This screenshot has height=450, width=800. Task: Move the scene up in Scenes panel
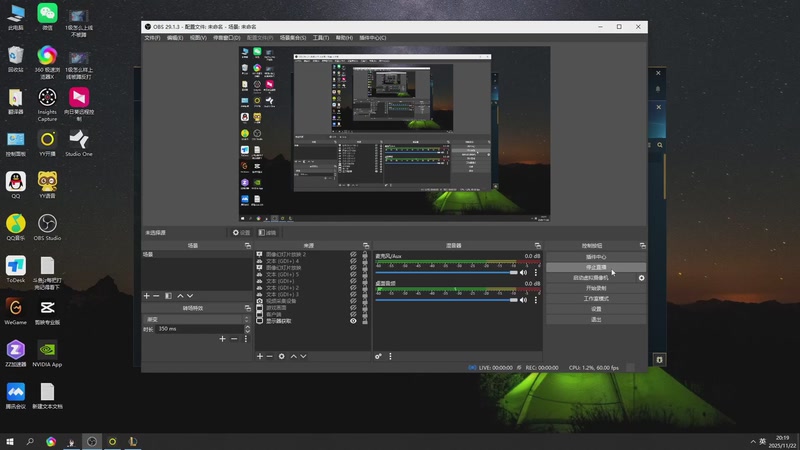tap(180, 296)
